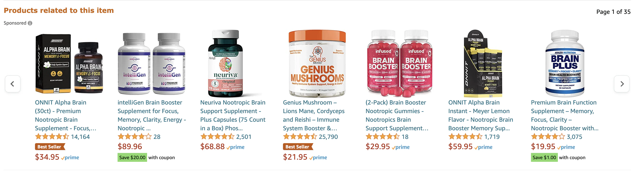Open ONNIT Alpha Brain 30ct product image
The image size is (644, 178).
click(x=69, y=64)
